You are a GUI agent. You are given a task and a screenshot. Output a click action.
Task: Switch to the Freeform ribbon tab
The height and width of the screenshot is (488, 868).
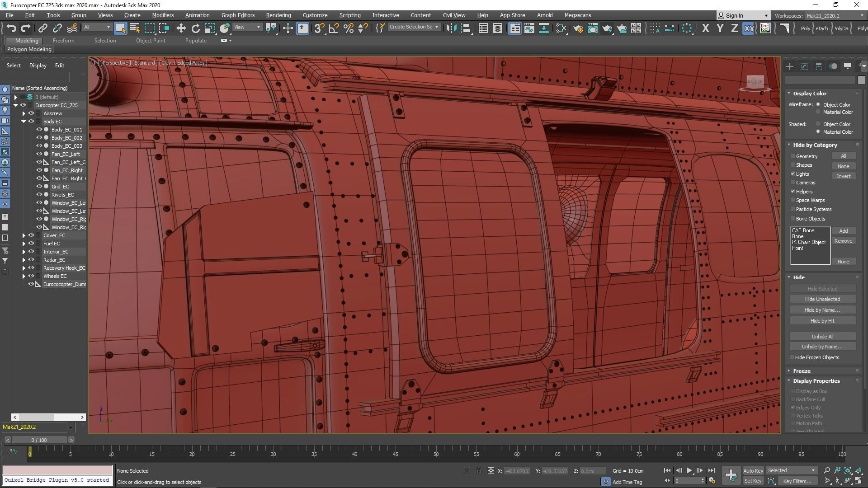[63, 41]
